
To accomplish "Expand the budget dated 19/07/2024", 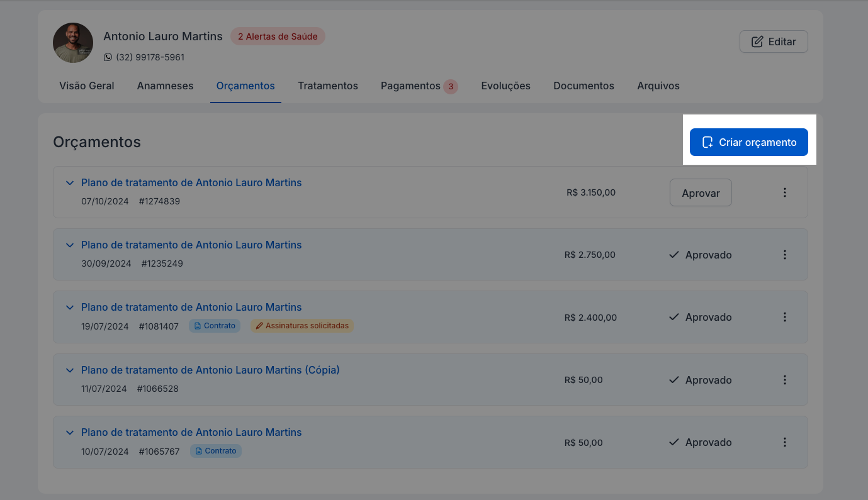I will click(x=70, y=308).
